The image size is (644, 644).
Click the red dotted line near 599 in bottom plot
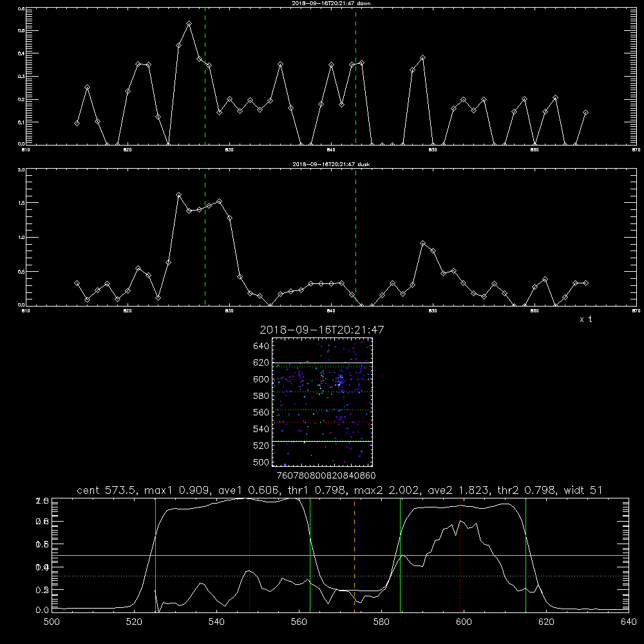coord(460,554)
